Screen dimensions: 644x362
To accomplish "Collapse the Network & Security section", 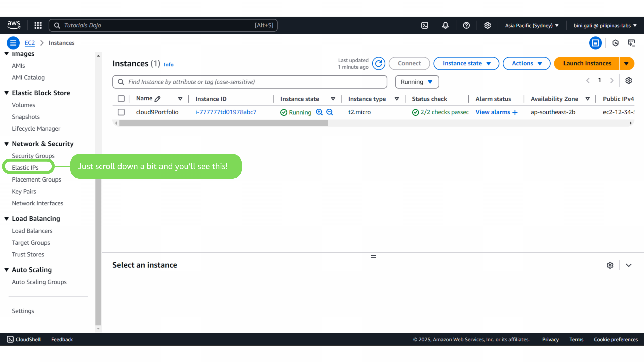I will tap(7, 144).
